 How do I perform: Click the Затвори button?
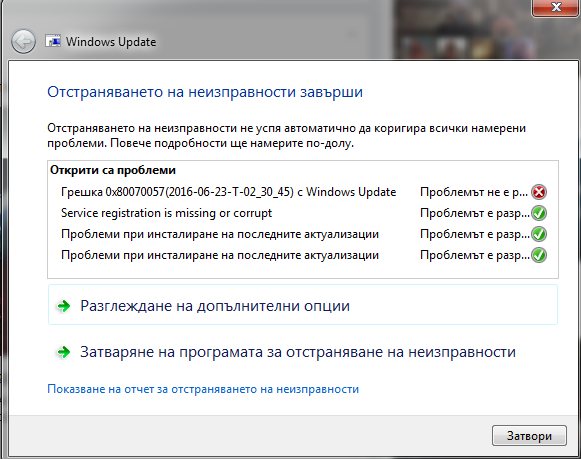pos(529,436)
